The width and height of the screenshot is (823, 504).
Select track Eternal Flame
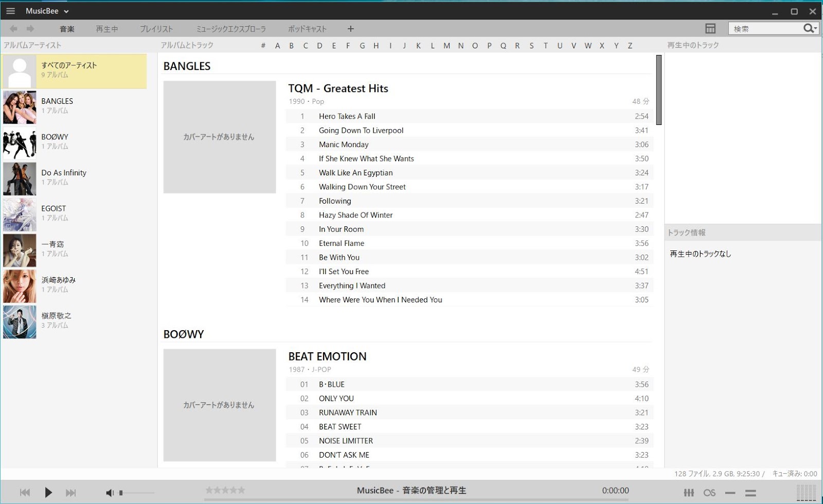point(470,243)
